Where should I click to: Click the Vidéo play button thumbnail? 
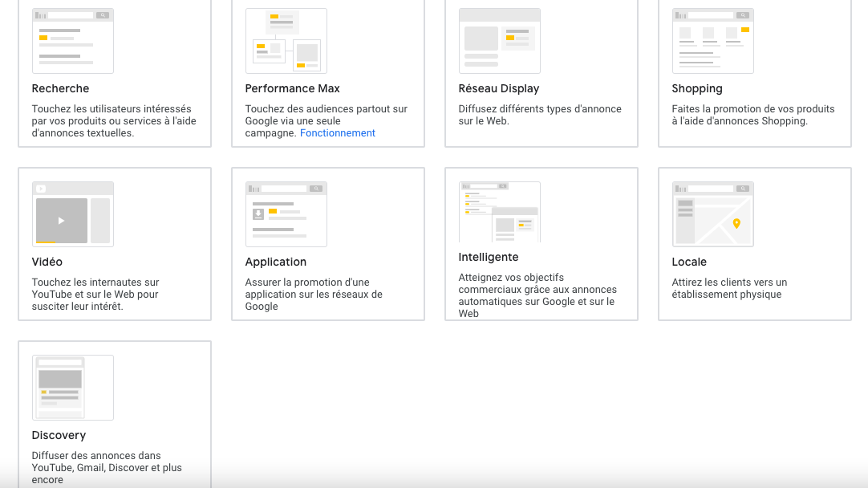coord(62,220)
